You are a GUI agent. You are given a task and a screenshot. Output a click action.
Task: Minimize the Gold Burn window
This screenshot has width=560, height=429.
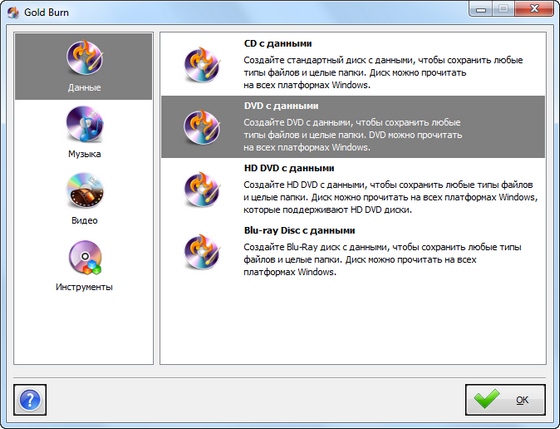[x=481, y=9]
